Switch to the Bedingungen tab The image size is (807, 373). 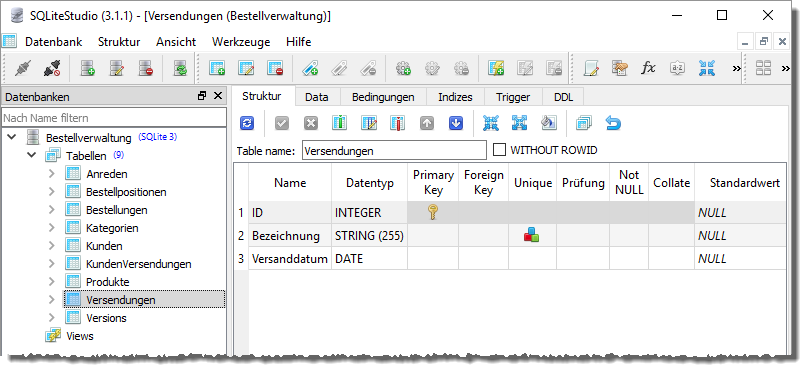pyautogui.click(x=383, y=97)
